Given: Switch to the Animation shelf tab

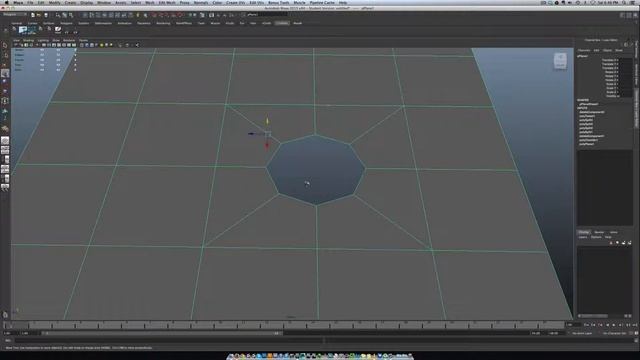Looking at the screenshot, I should (124, 23).
